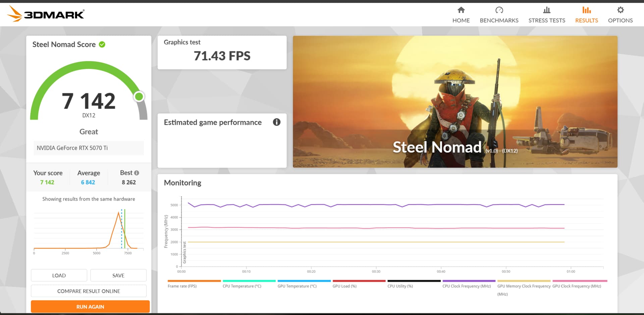The width and height of the screenshot is (644, 315).
Task: Click COMPARE RESULT ONLINE
Action: (89, 291)
